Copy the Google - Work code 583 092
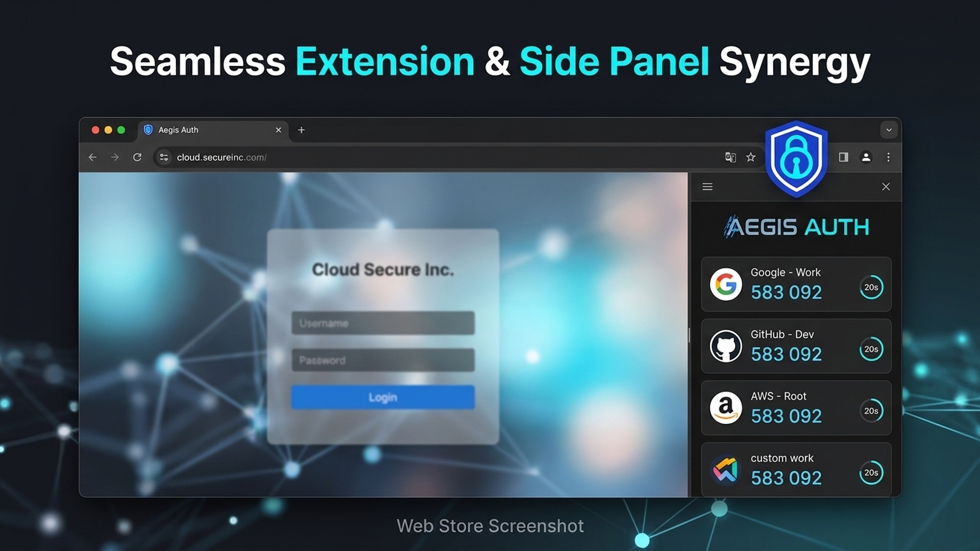 (786, 292)
